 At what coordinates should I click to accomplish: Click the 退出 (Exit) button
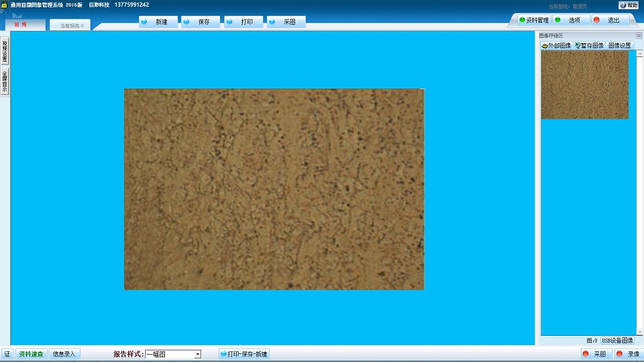[610, 19]
